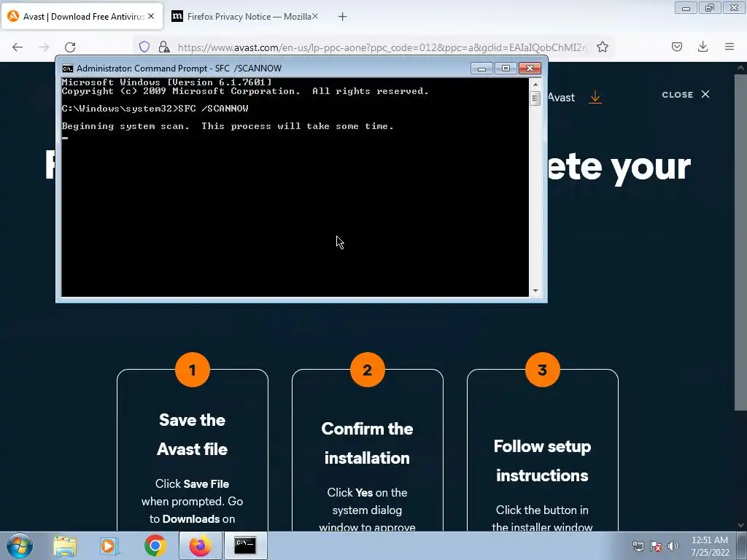Viewport: 747px width, 560px height.
Task: Click the Firefox forward arrow
Action: click(44, 47)
